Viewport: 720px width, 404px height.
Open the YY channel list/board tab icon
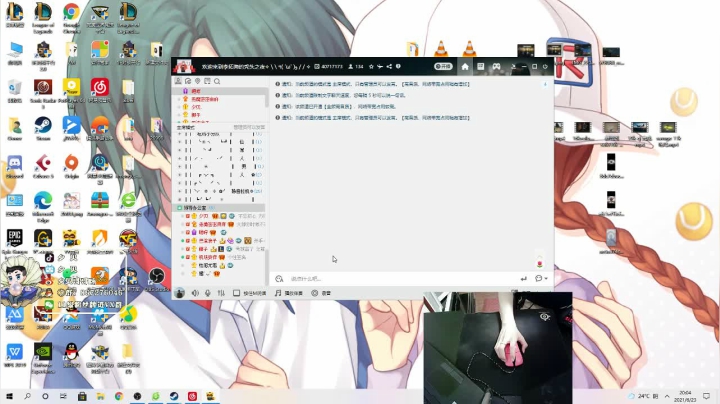(x=480, y=67)
